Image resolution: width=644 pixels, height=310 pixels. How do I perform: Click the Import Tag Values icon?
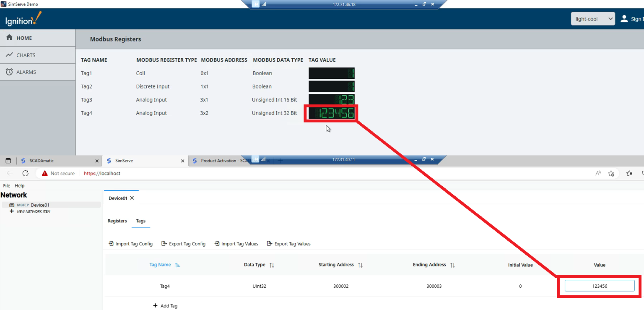click(217, 243)
